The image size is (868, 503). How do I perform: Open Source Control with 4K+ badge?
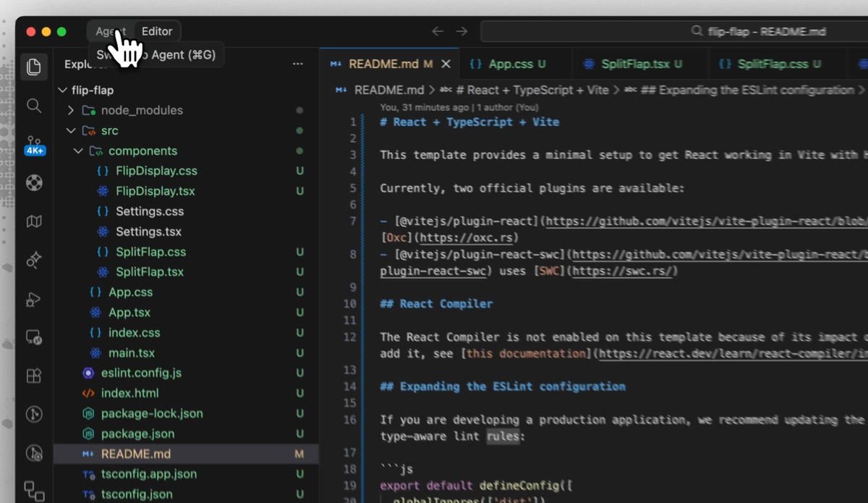[x=34, y=145]
